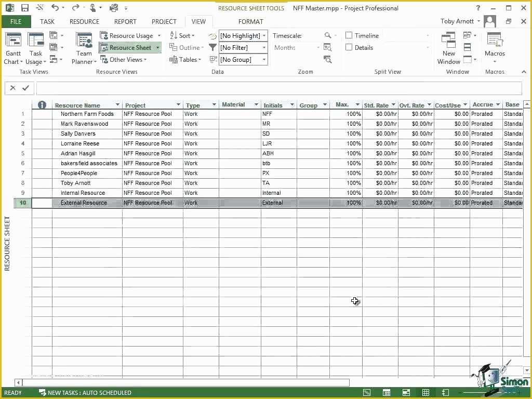Enable the Timeline checkbox

point(349,35)
